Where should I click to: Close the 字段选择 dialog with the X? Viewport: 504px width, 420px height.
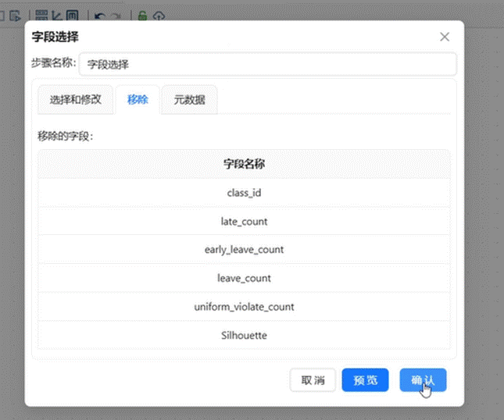pyautogui.click(x=445, y=37)
